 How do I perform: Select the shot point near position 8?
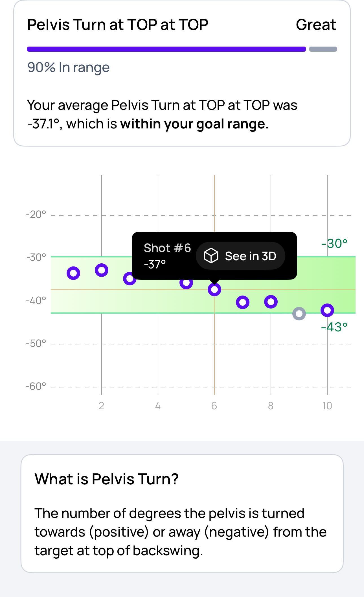click(x=271, y=302)
